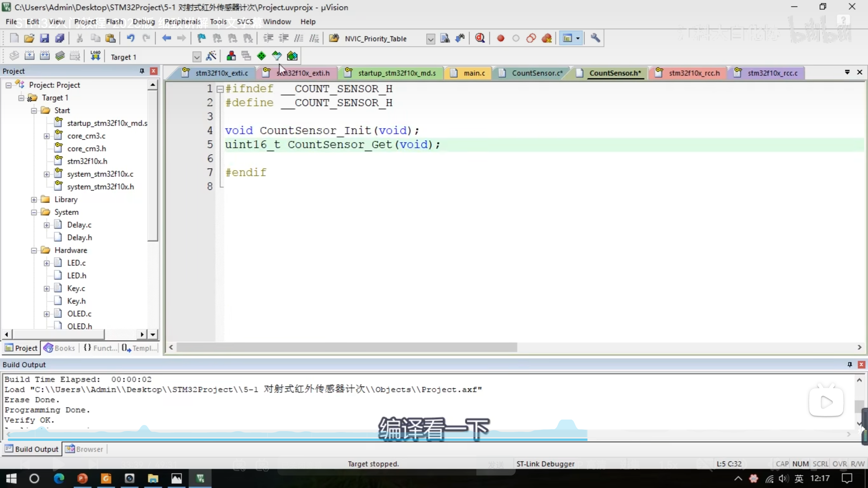Click the Save All files icon
Viewport: 868px width, 488px height.
(60, 38)
